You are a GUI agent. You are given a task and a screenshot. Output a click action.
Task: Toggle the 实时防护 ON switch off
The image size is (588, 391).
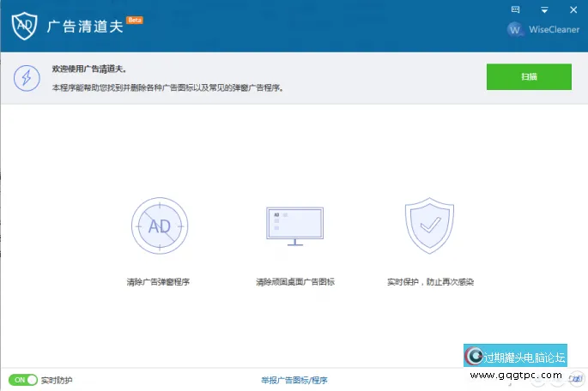[x=23, y=379]
